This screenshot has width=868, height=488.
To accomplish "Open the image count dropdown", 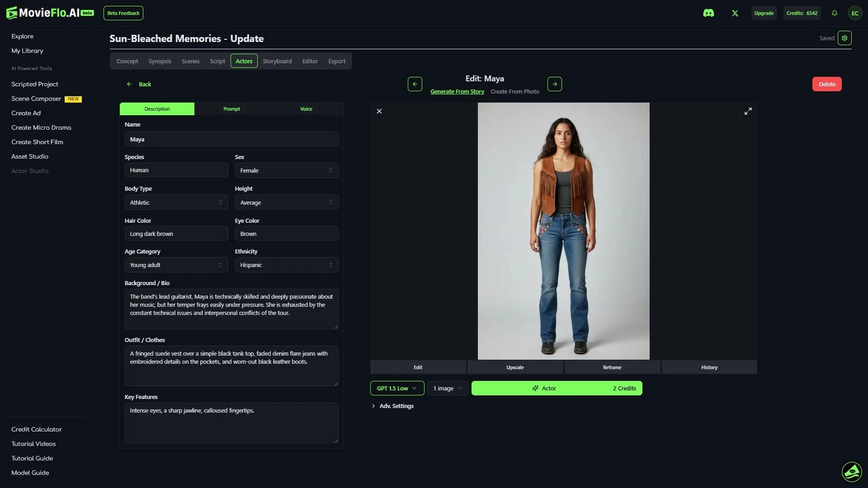I will [448, 388].
